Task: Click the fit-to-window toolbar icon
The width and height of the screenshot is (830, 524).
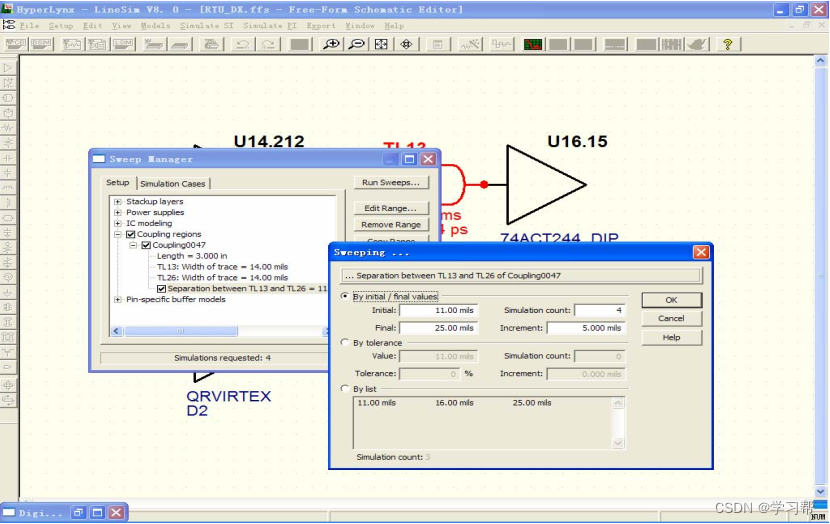Action: [x=381, y=44]
